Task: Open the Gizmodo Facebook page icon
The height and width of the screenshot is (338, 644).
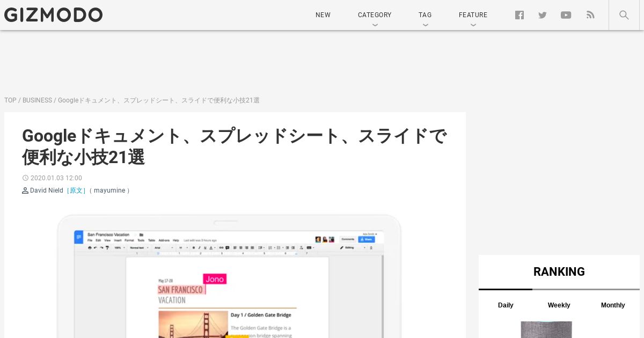Action: click(x=519, y=15)
